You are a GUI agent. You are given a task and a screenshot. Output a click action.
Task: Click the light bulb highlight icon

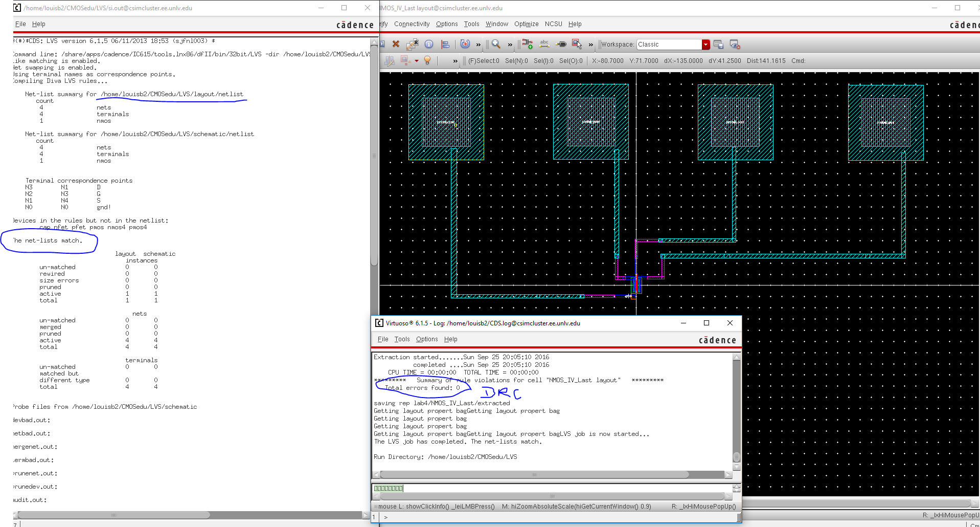point(427,61)
